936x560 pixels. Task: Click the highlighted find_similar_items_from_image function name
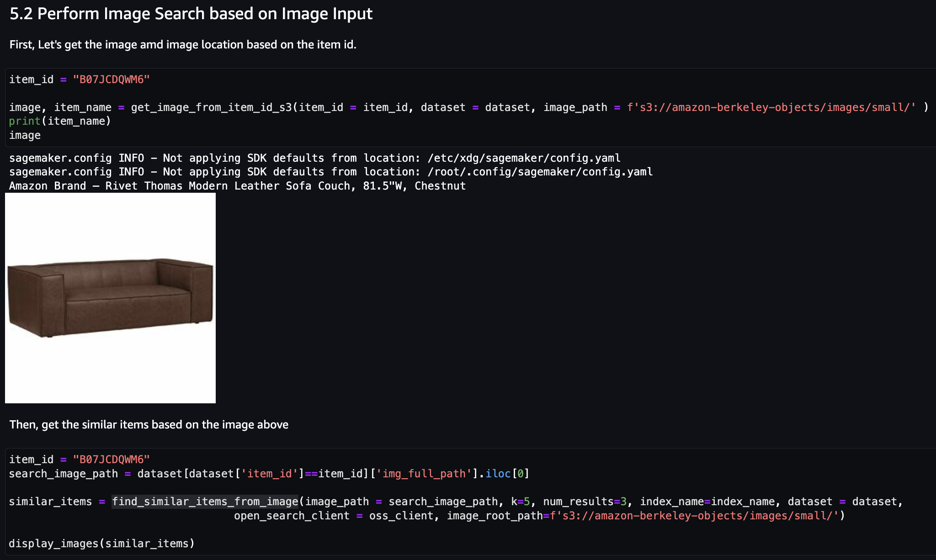[205, 502]
